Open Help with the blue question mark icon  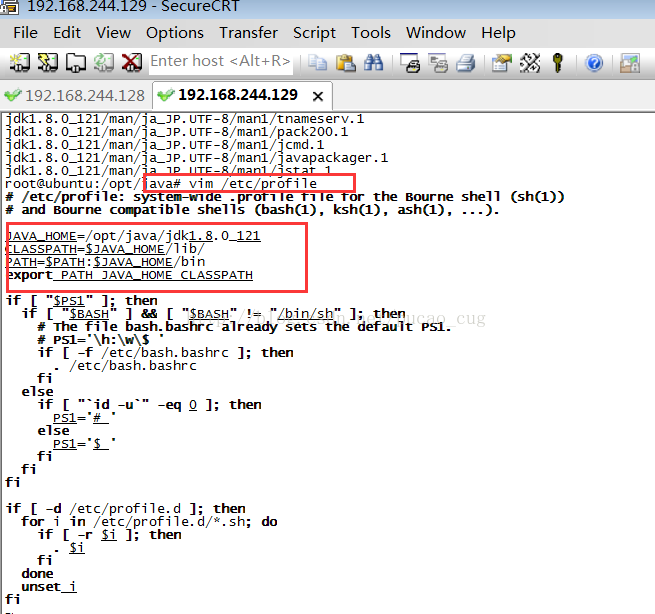point(594,63)
